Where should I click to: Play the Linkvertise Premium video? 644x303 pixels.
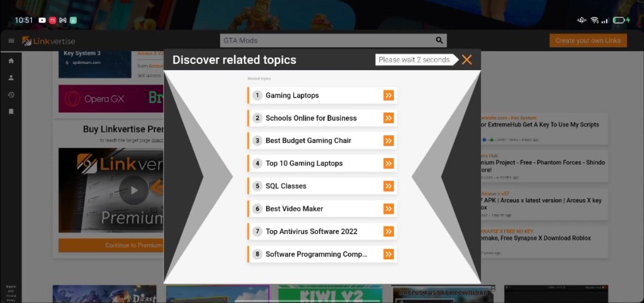[134, 190]
